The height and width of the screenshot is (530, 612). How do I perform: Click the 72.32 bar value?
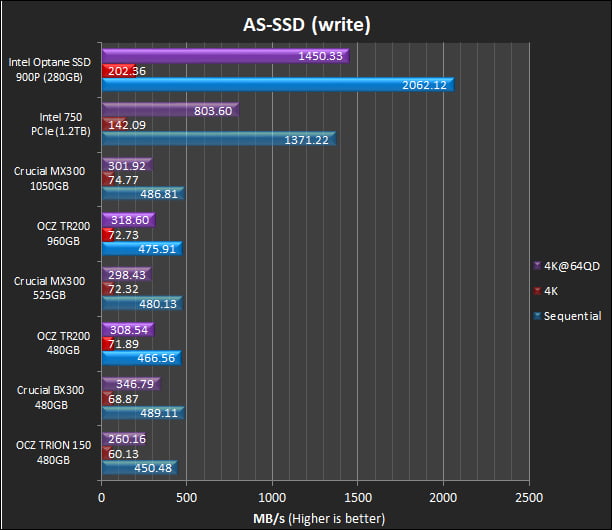123,289
